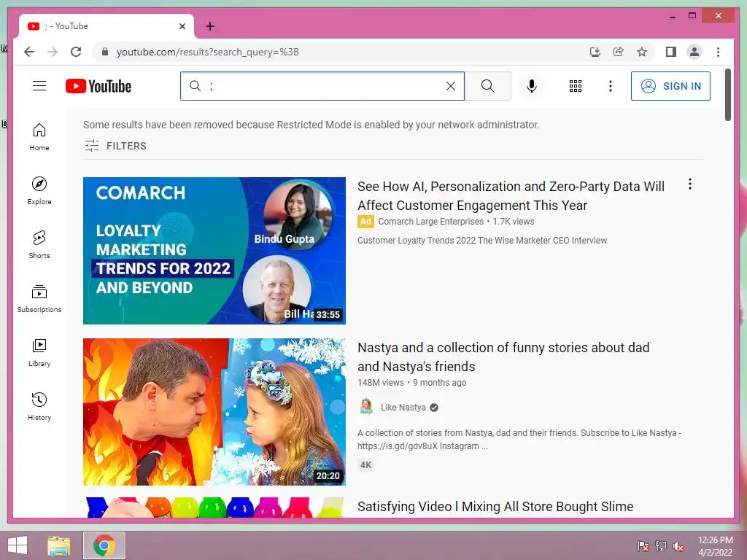Viewport: 747px width, 560px height.
Task: Open the Chrome three-dot menu
Action: click(x=718, y=52)
